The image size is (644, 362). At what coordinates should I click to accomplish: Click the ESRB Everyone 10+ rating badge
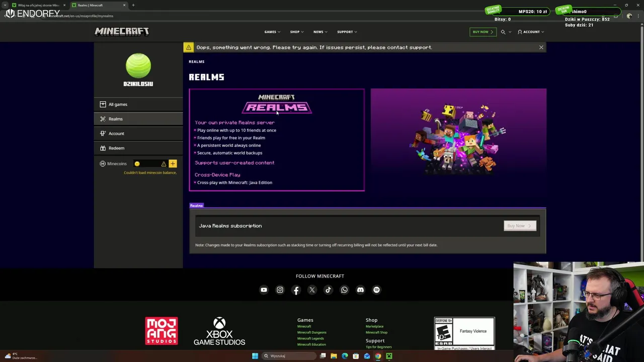[x=464, y=333]
